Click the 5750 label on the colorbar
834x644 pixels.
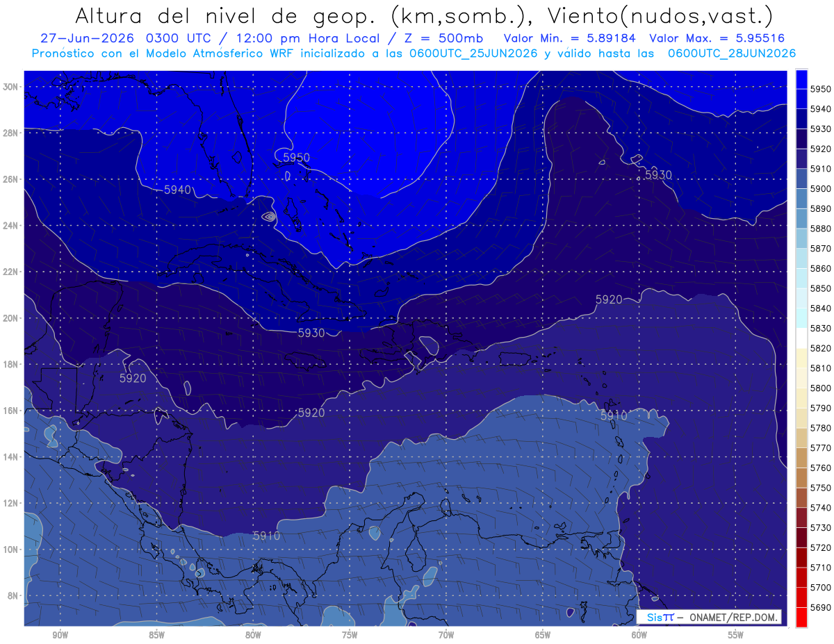[820, 488]
